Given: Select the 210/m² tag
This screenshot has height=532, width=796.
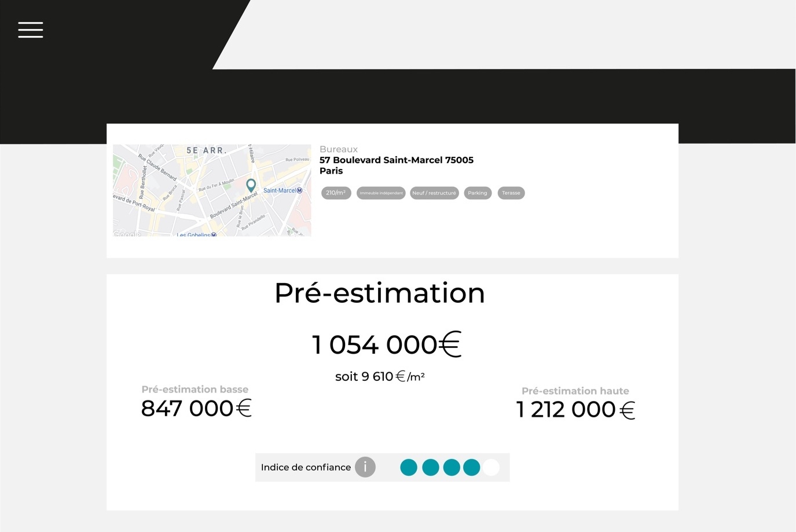Looking at the screenshot, I should pyautogui.click(x=336, y=193).
